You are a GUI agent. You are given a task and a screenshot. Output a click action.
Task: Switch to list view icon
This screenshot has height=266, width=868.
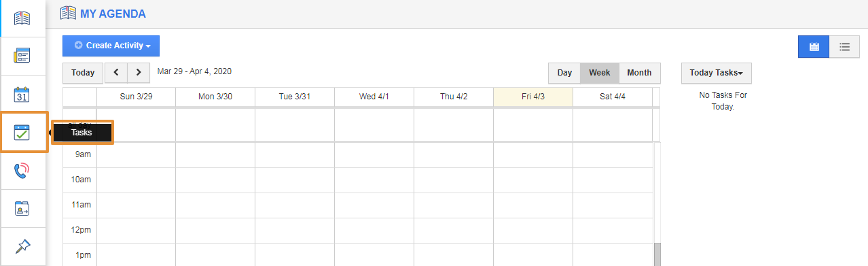(844, 47)
